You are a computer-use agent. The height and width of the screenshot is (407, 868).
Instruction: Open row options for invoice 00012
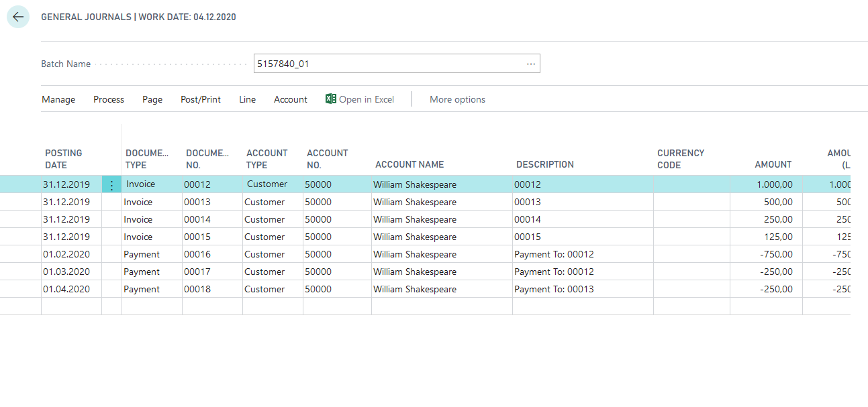111,185
